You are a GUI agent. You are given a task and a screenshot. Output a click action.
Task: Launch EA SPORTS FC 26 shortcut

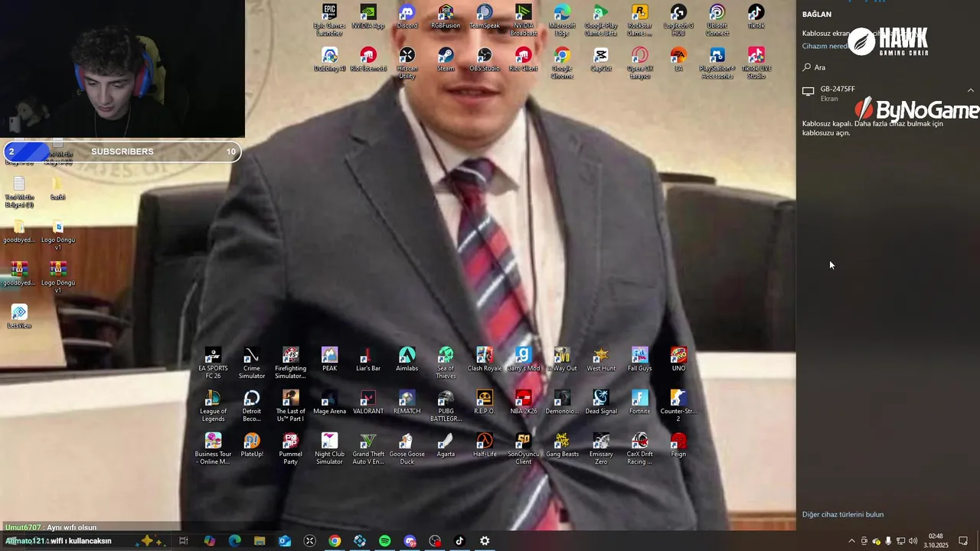(213, 363)
